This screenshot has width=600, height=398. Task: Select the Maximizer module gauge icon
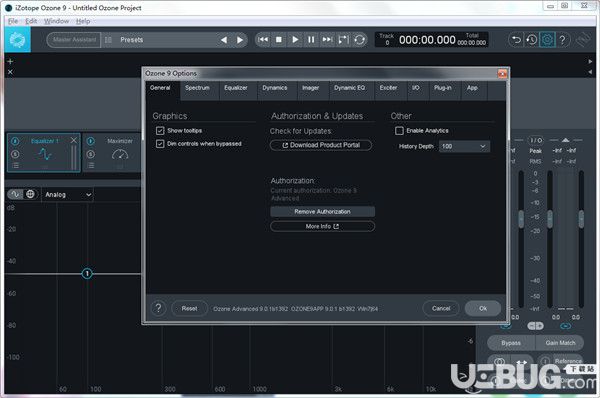pos(120,155)
